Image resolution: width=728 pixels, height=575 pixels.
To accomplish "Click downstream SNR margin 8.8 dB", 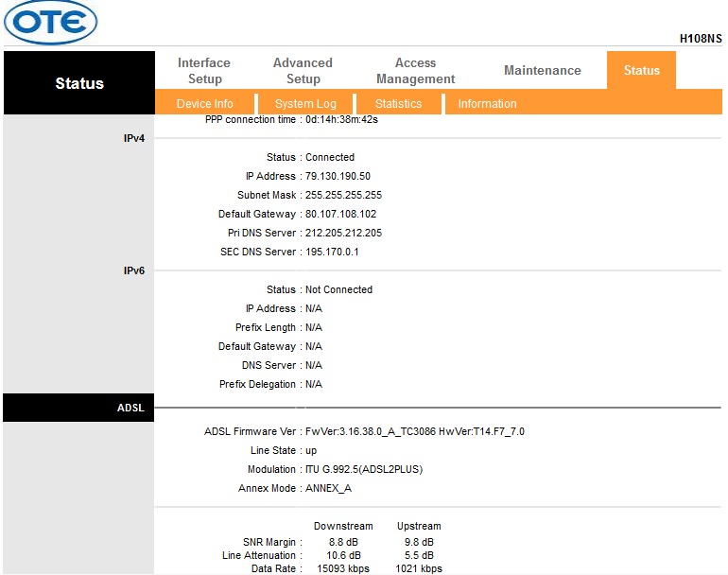I will pos(343,542).
